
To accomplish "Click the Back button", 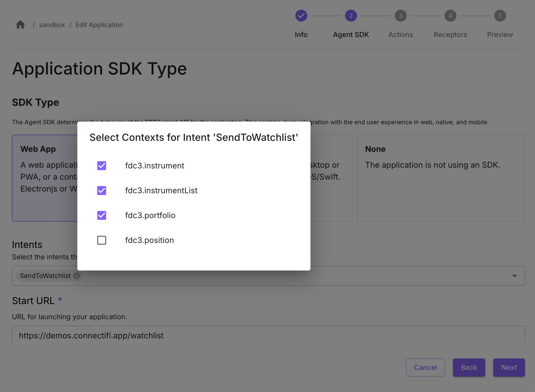I will (469, 367).
